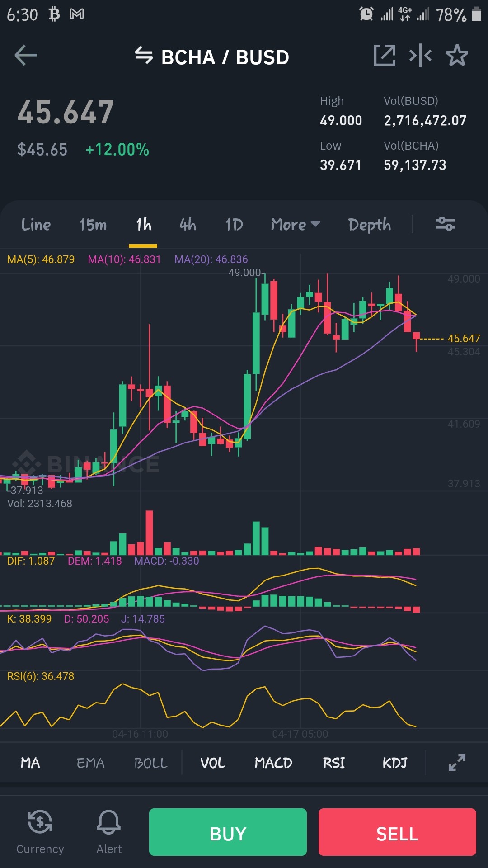
Task: Tap the green BUY button
Action: coord(228,832)
